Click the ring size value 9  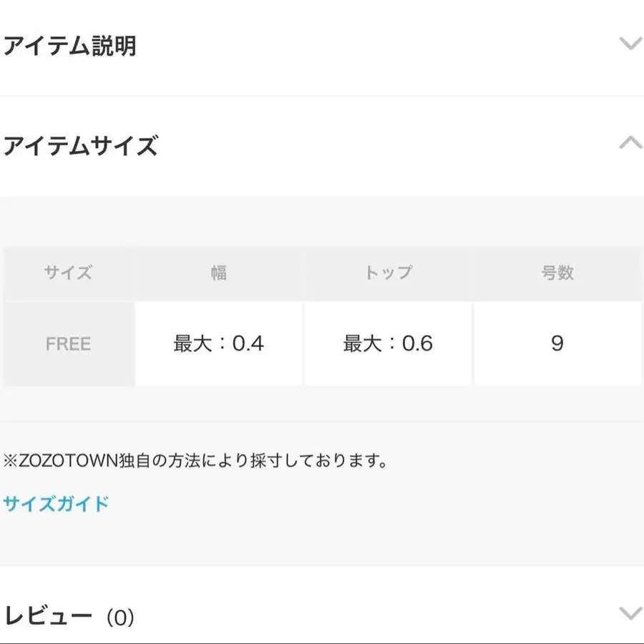pos(557,343)
